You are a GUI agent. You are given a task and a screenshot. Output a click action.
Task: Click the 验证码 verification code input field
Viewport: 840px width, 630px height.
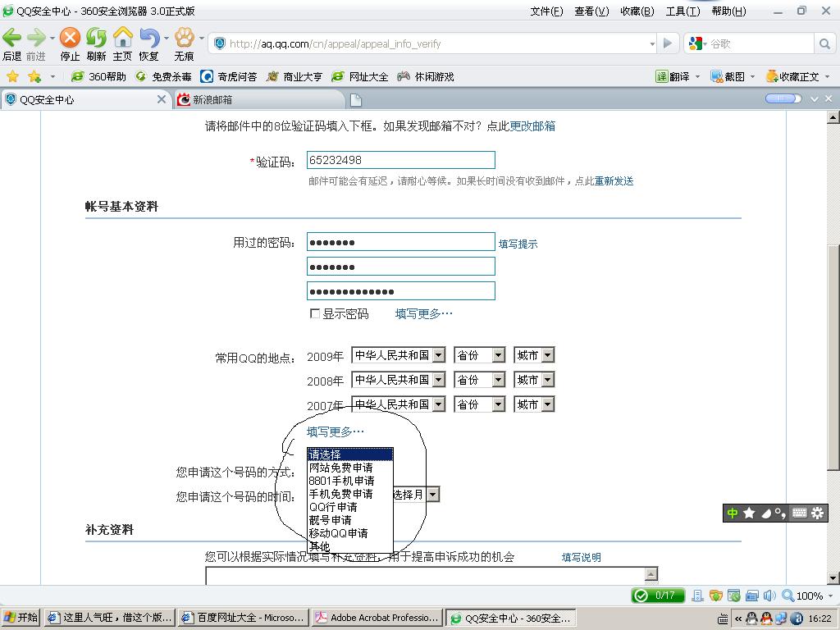coord(400,160)
